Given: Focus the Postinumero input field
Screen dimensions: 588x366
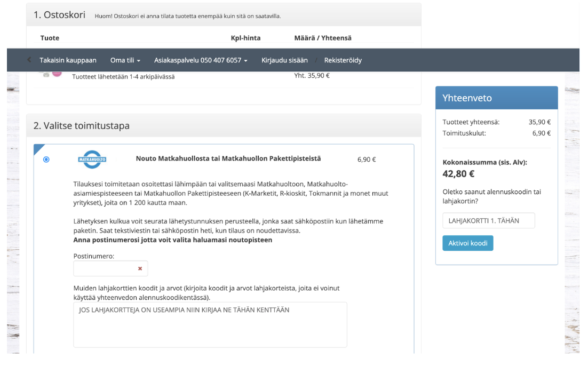Looking at the screenshot, I should click(x=105, y=268).
